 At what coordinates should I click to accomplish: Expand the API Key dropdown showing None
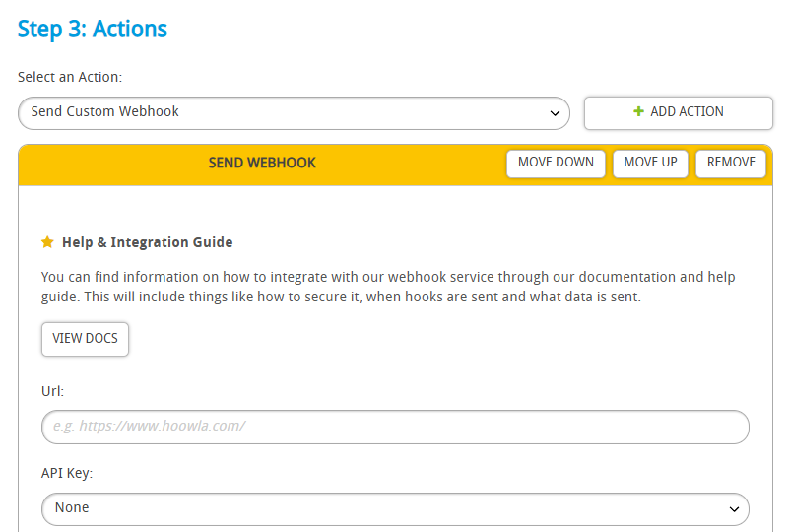point(395,509)
